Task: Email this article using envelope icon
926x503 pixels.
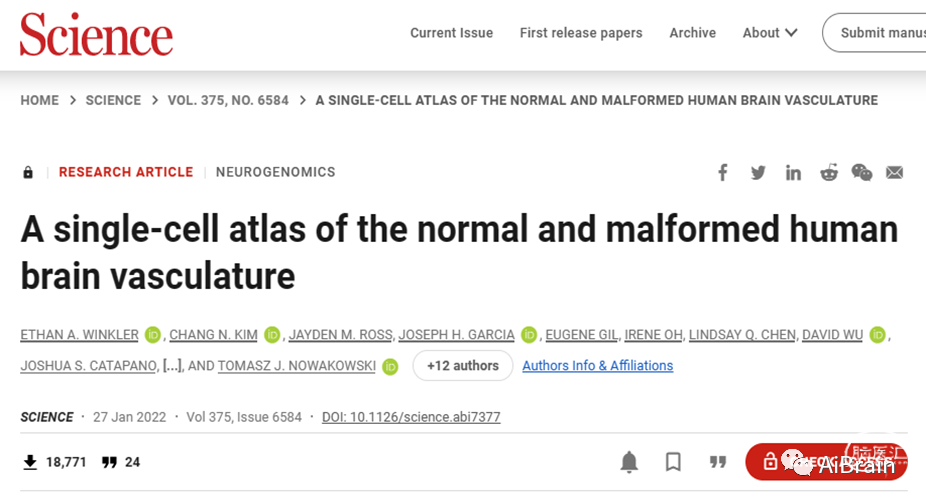Action: (x=895, y=172)
